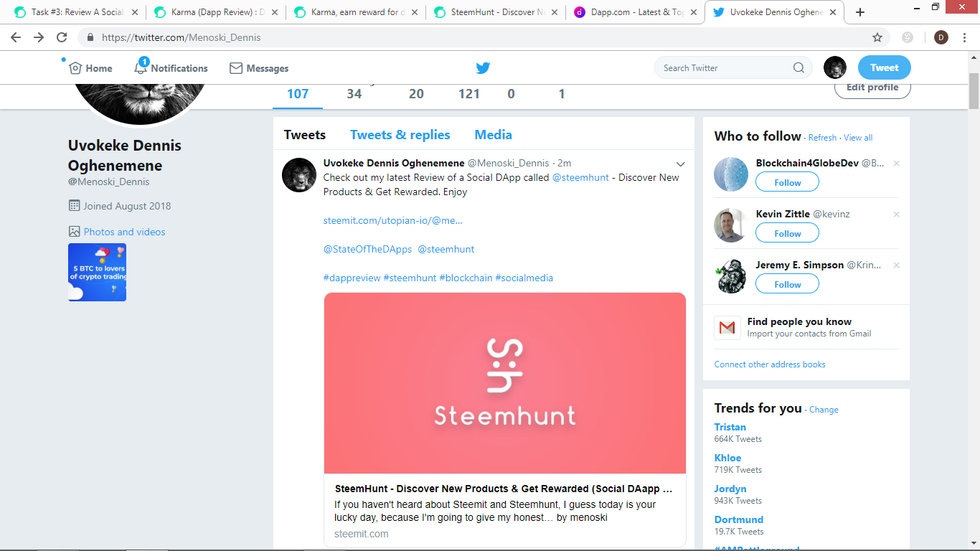Open the Tristan trend
This screenshot has width=980, height=551.
[730, 427]
